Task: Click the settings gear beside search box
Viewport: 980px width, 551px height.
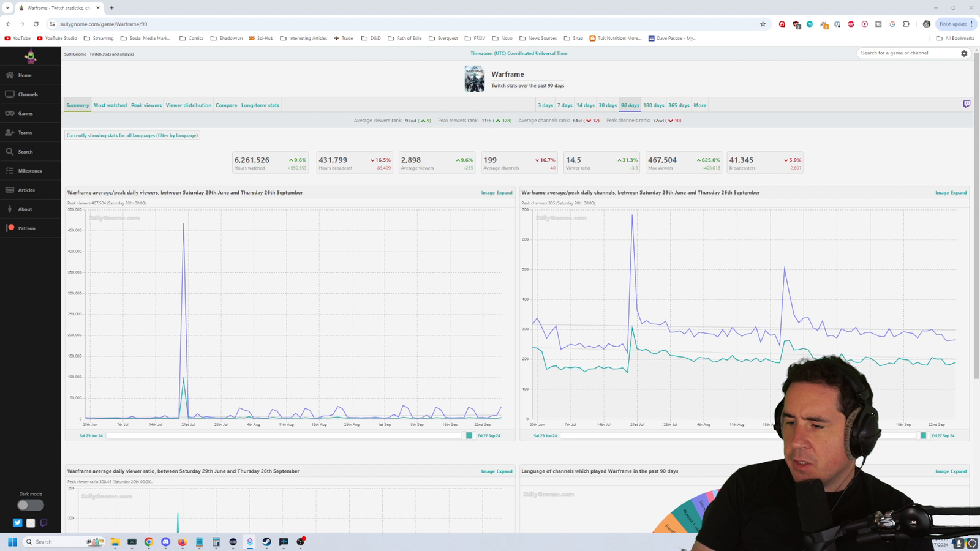Action: tap(964, 53)
